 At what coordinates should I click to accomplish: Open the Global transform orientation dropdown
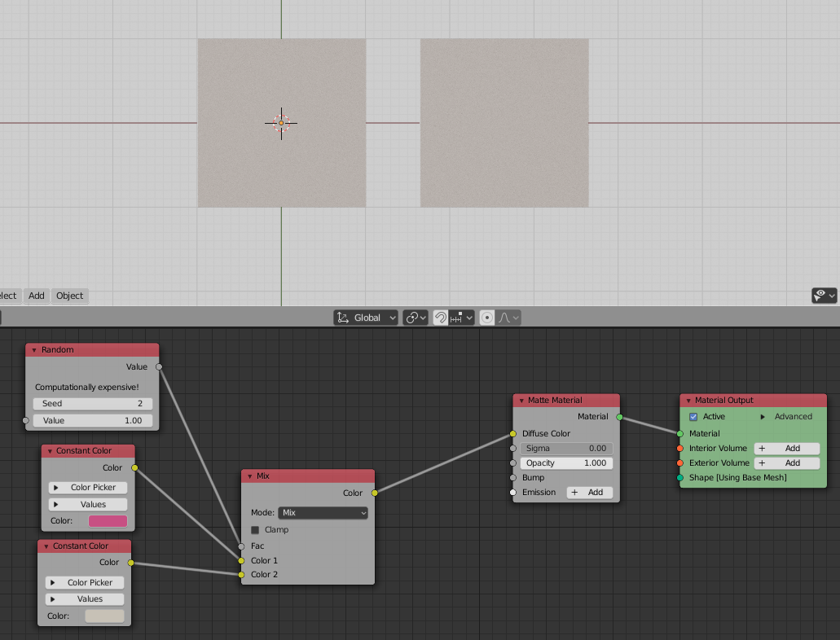point(367,318)
